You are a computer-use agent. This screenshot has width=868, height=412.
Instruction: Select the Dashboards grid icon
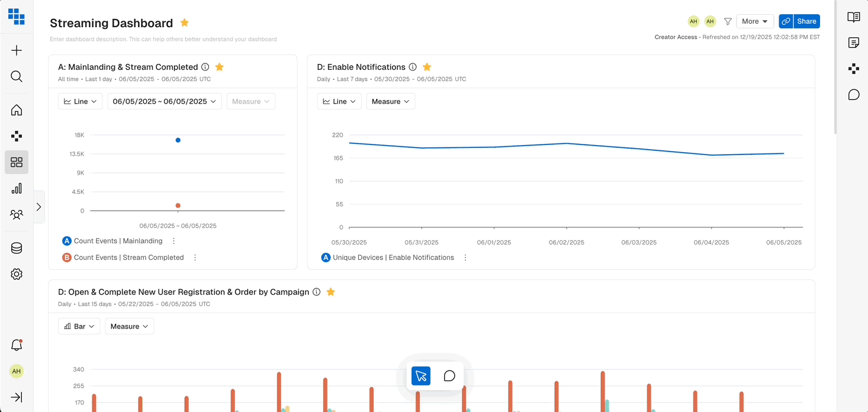pyautogui.click(x=17, y=162)
